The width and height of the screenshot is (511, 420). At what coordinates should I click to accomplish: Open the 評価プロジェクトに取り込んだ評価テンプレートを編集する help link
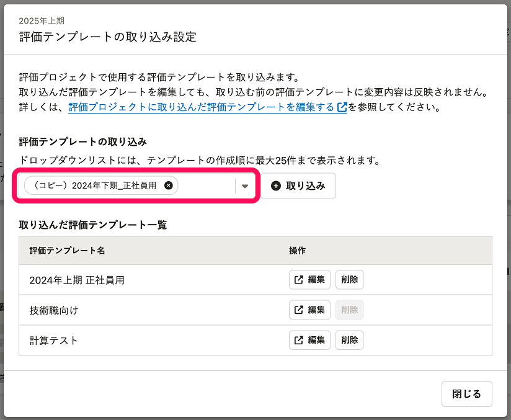(202, 107)
